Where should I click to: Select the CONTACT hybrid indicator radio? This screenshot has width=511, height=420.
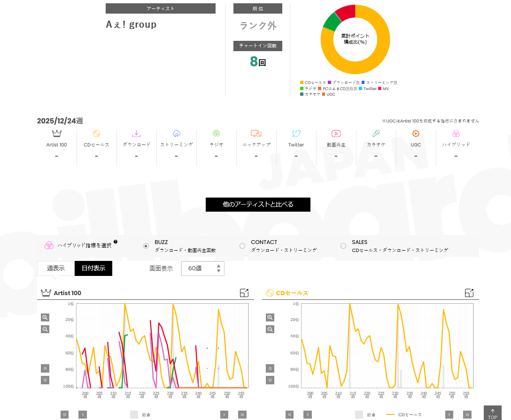[242, 246]
